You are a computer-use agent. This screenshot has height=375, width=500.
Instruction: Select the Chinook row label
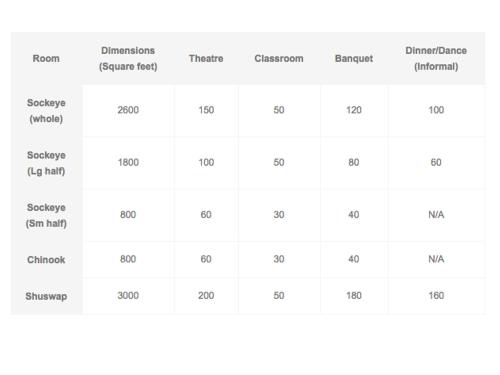(46, 260)
